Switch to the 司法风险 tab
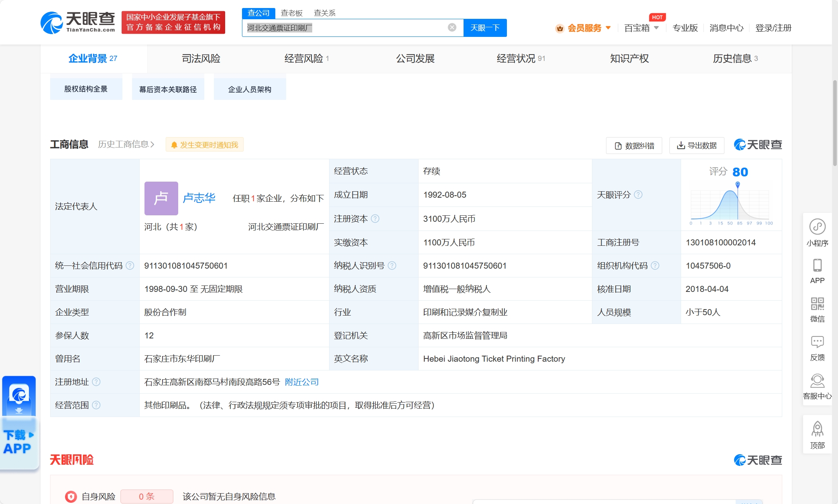The height and width of the screenshot is (504, 838). point(201,59)
